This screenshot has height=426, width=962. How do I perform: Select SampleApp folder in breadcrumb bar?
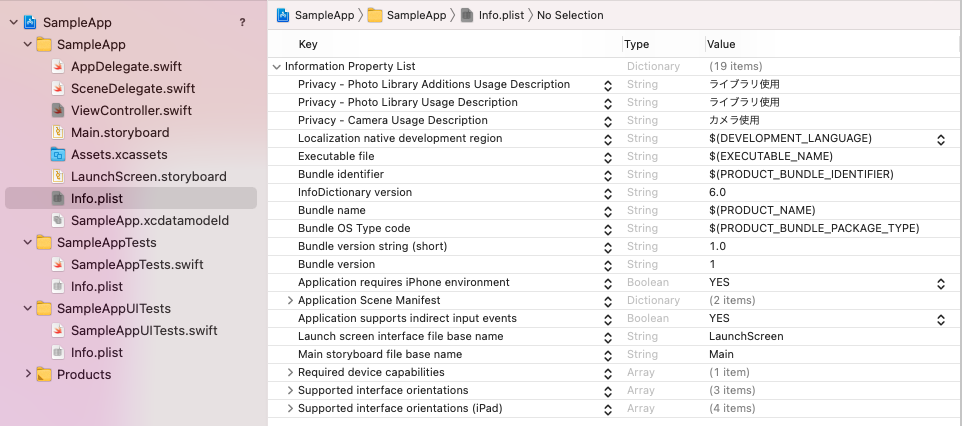[406, 15]
